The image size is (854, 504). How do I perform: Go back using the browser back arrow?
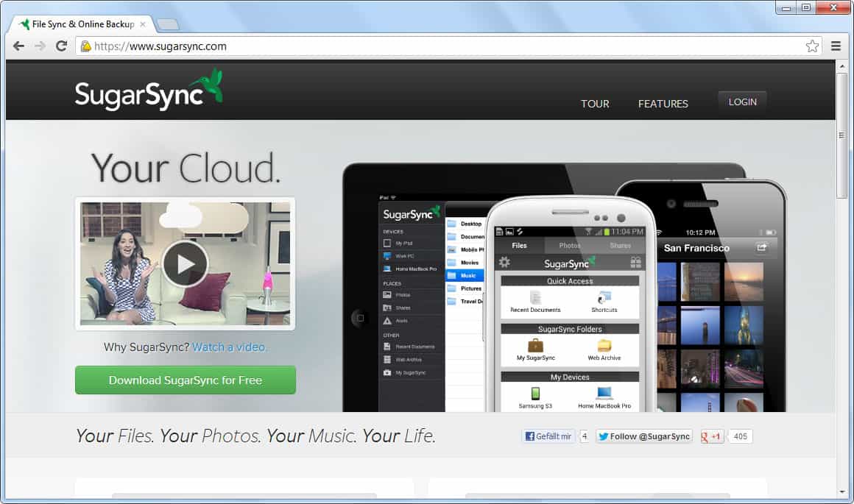18,46
